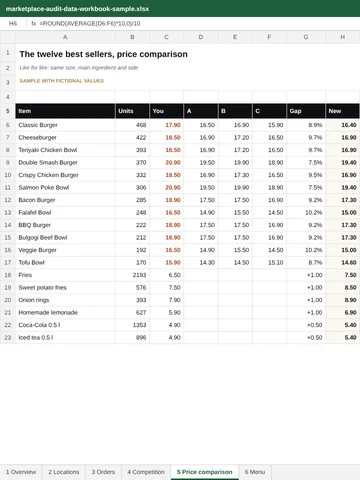Go to the 4 Competition tab

click(146, 472)
